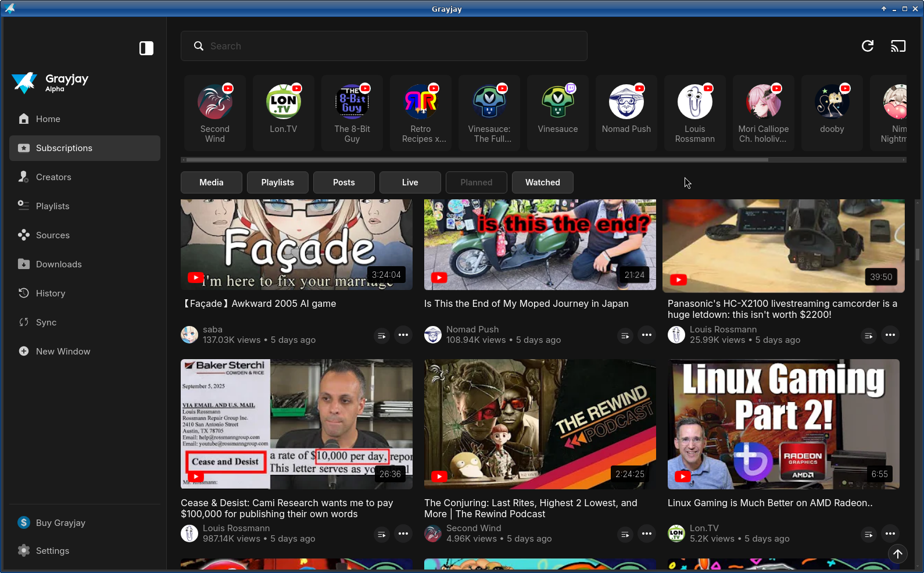Open the Moped Journey in Japan thumbnail

(540, 245)
